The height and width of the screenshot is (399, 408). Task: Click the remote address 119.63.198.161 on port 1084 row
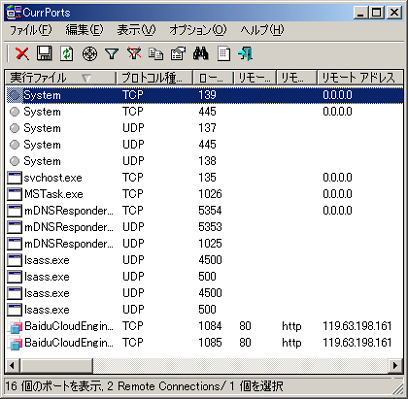(357, 326)
